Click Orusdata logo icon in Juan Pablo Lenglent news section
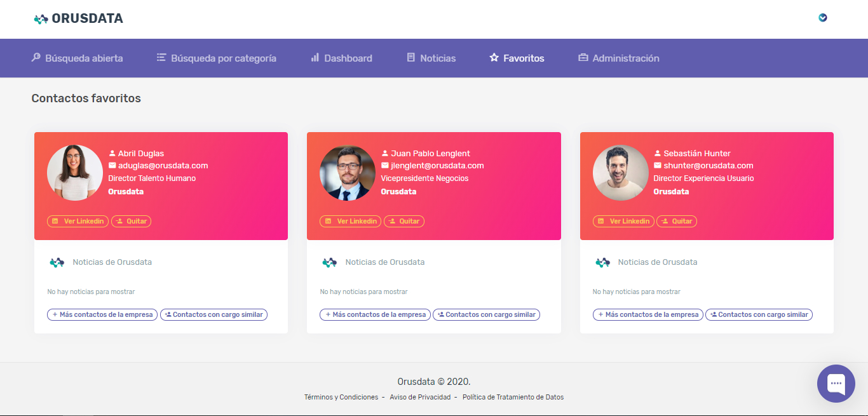 click(x=329, y=262)
